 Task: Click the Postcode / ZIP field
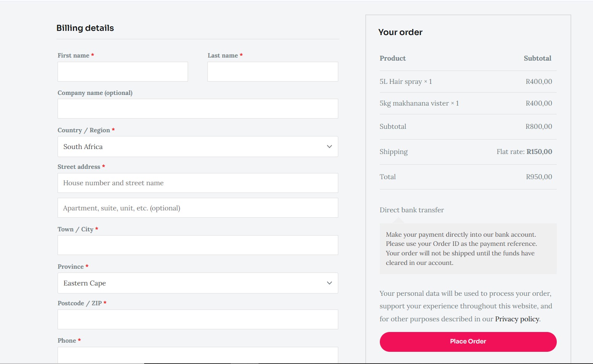coord(198,319)
